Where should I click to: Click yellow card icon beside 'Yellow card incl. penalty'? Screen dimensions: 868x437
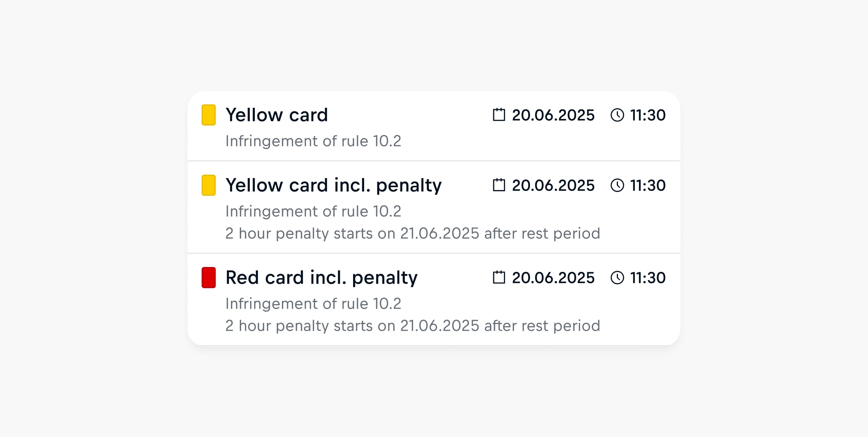pyautogui.click(x=209, y=185)
